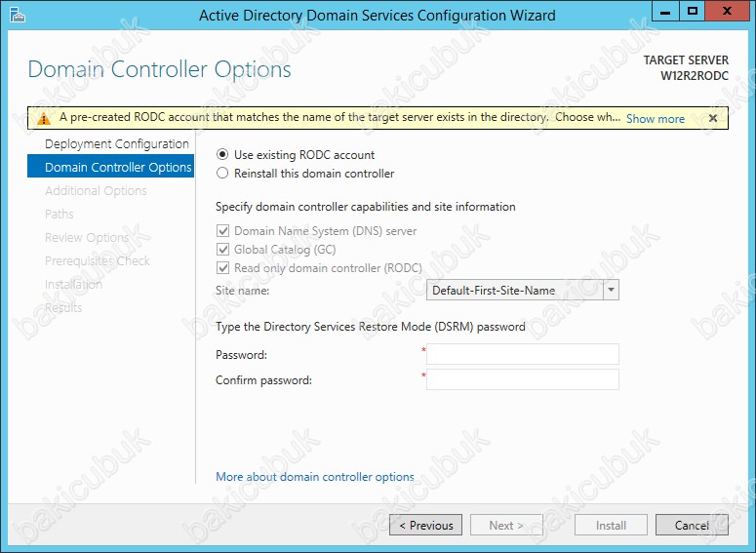Open More about domain controller options link
Viewport: 756px width, 553px height.
pos(315,477)
